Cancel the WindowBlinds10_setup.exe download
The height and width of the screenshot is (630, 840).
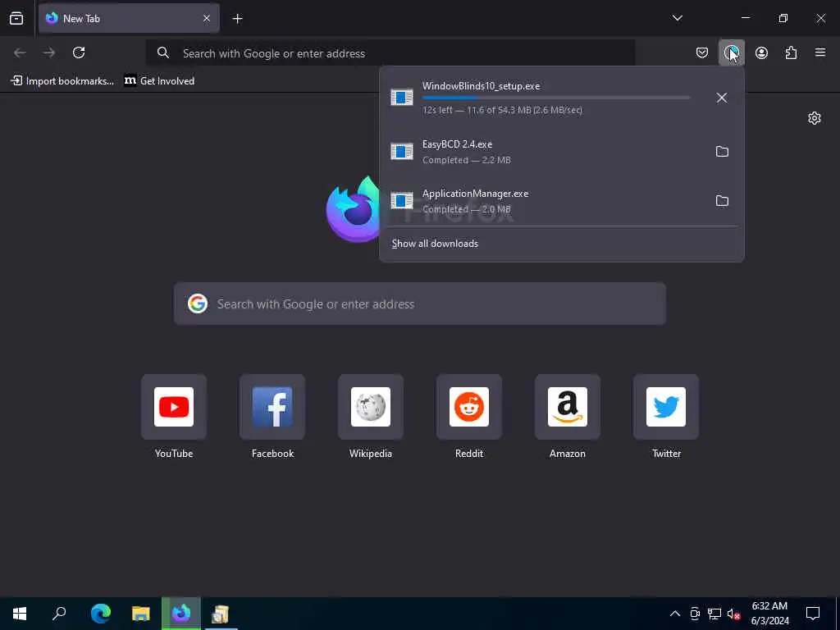[722, 98]
